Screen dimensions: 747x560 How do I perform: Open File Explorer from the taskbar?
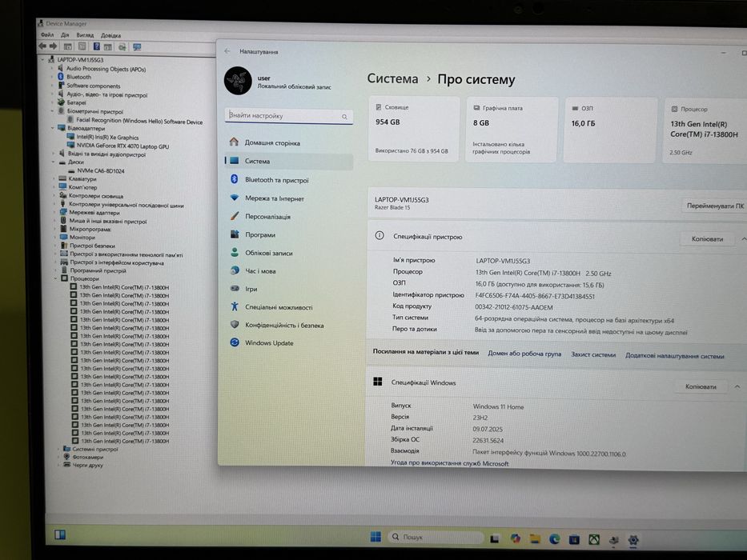(x=535, y=538)
